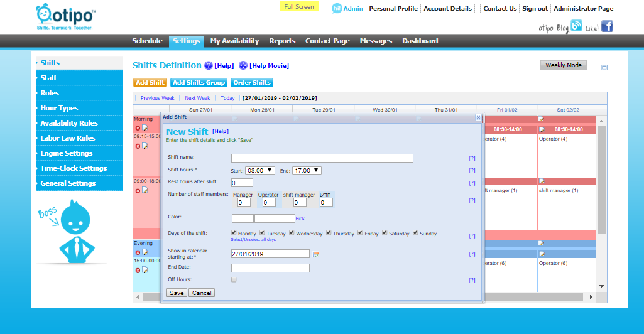The height and width of the screenshot is (334, 644).
Task: Click the Pick color link
Action: [300, 218]
